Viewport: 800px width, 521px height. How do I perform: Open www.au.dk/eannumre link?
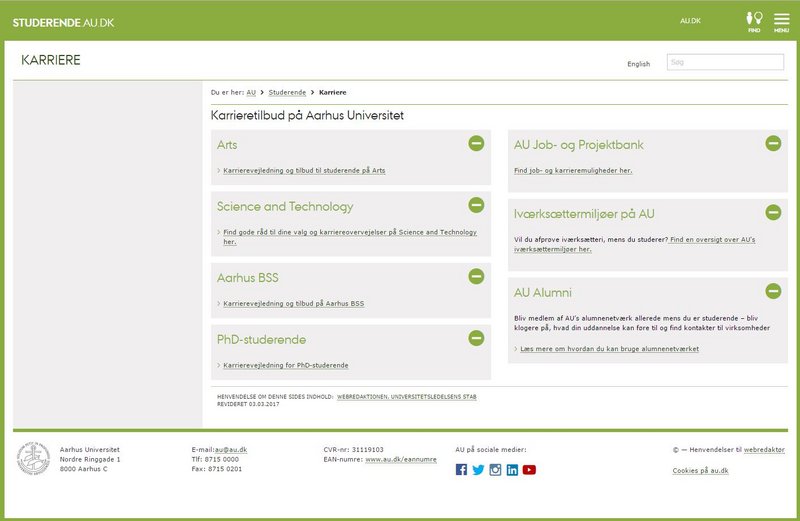tap(401, 459)
